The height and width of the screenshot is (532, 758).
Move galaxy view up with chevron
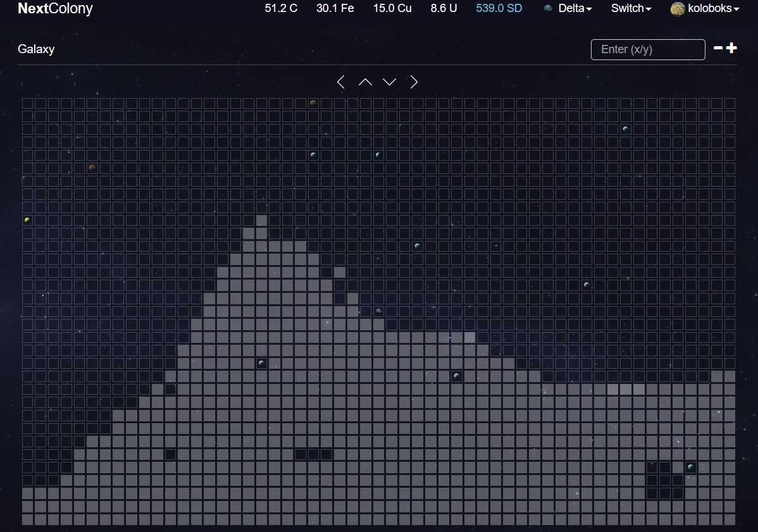[366, 82]
